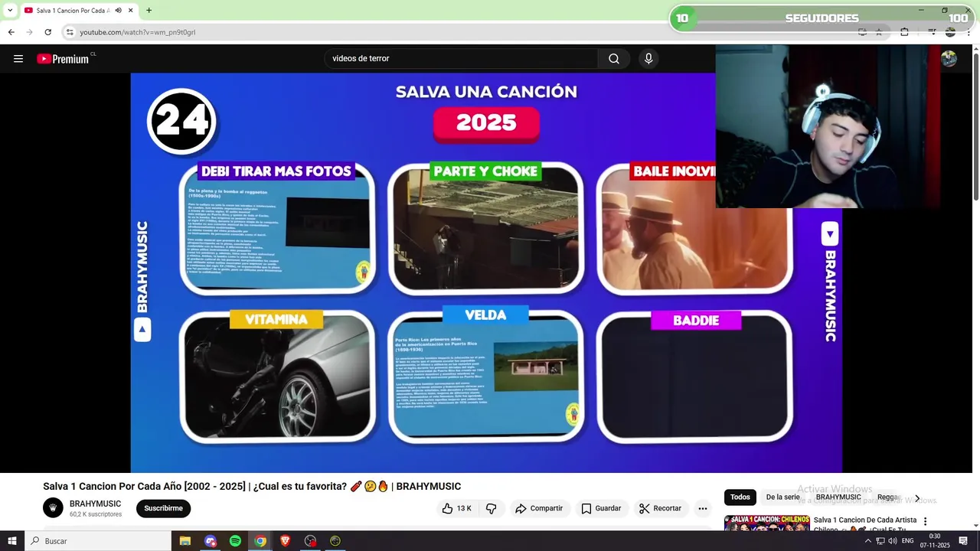This screenshot has width=980, height=551.
Task: Mute the tab via speaker icon
Action: [118, 11]
